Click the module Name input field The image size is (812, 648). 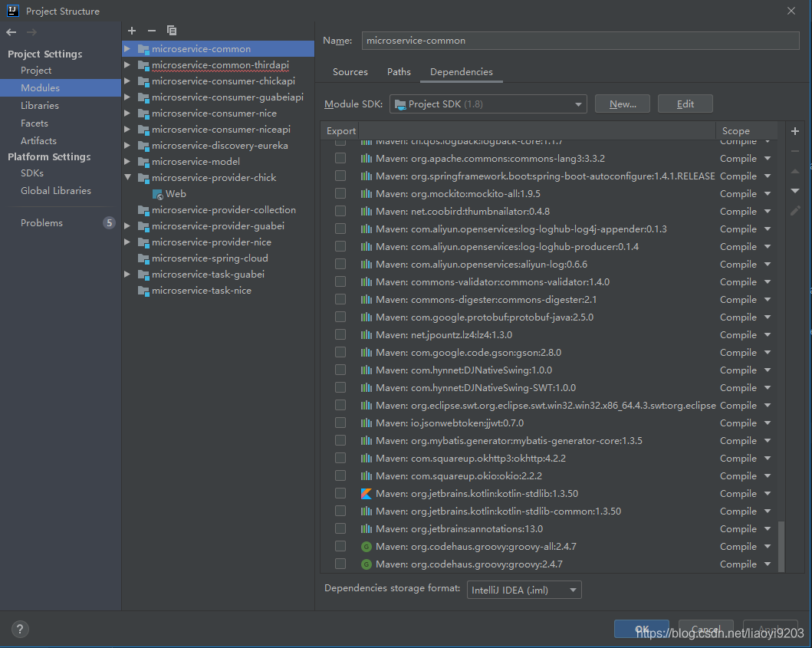580,41
